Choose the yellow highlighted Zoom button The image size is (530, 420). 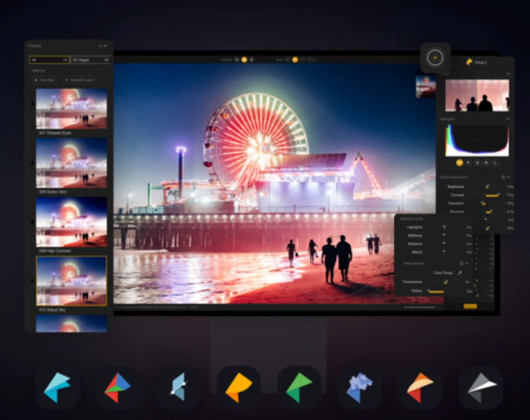(x=295, y=60)
